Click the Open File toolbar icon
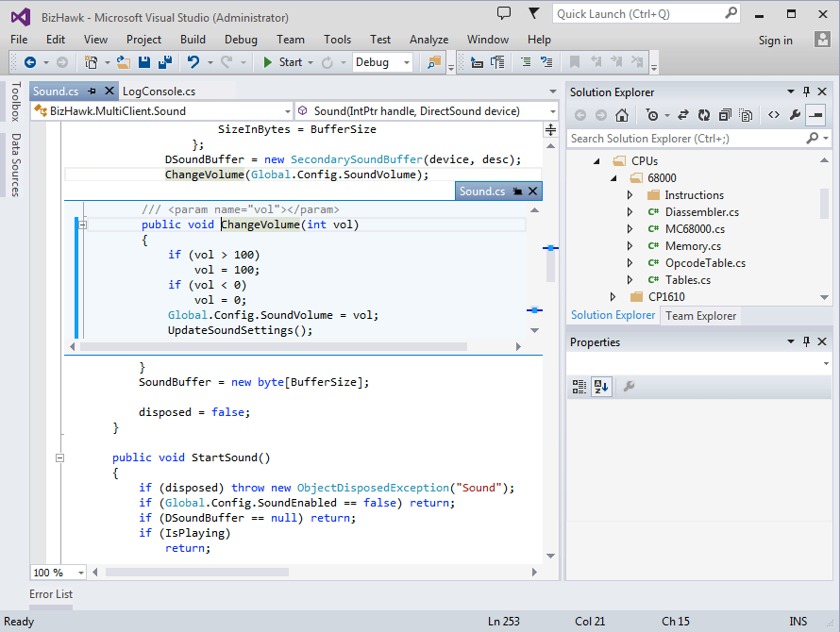 coord(124,62)
